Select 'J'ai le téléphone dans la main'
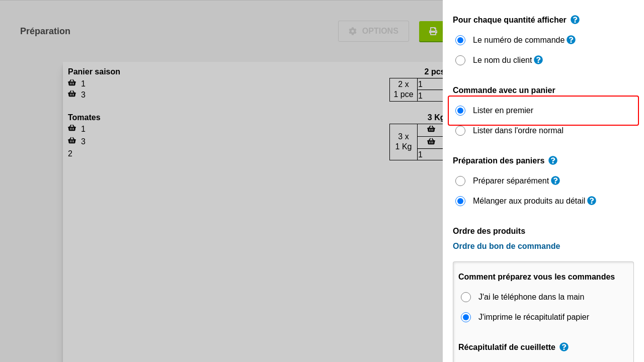The height and width of the screenshot is (362, 644). [x=466, y=297]
